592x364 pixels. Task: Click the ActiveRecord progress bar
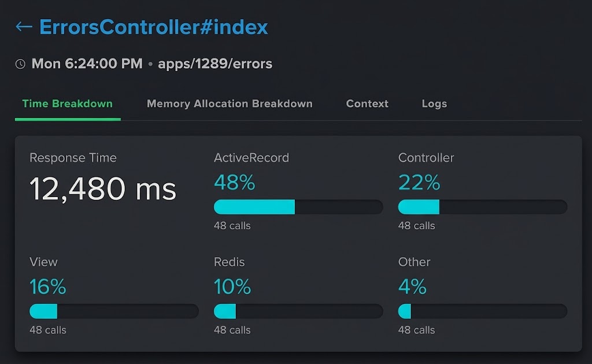point(298,207)
